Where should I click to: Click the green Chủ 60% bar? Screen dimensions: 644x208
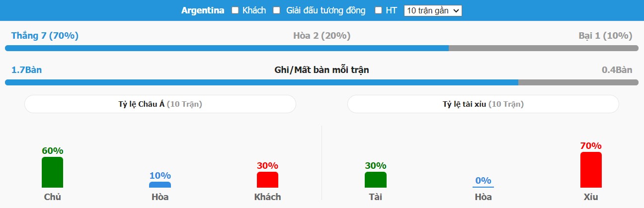[52, 172]
